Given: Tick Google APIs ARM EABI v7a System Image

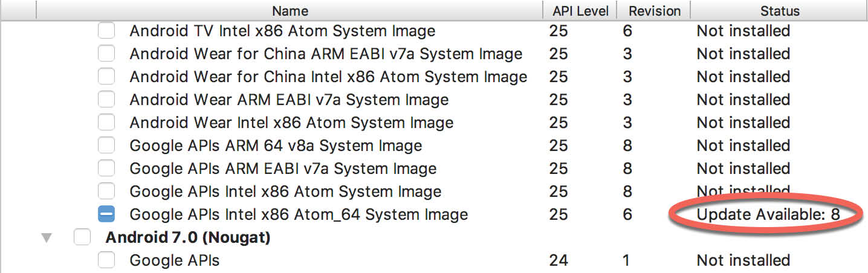Looking at the screenshot, I should pyautogui.click(x=106, y=169).
